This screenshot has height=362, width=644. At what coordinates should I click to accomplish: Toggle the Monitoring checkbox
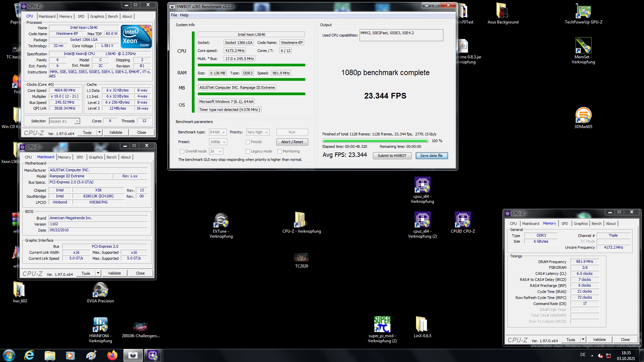pos(279,151)
